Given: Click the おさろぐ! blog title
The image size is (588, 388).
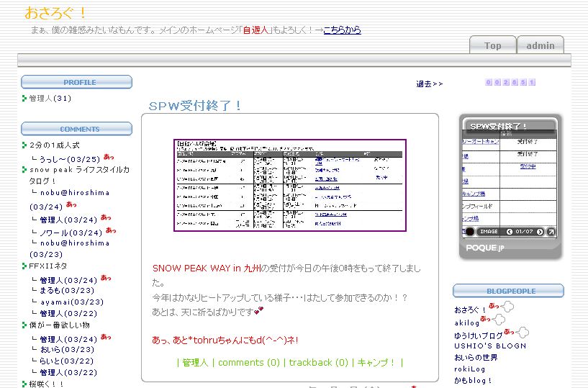Looking at the screenshot, I should 55,13.
